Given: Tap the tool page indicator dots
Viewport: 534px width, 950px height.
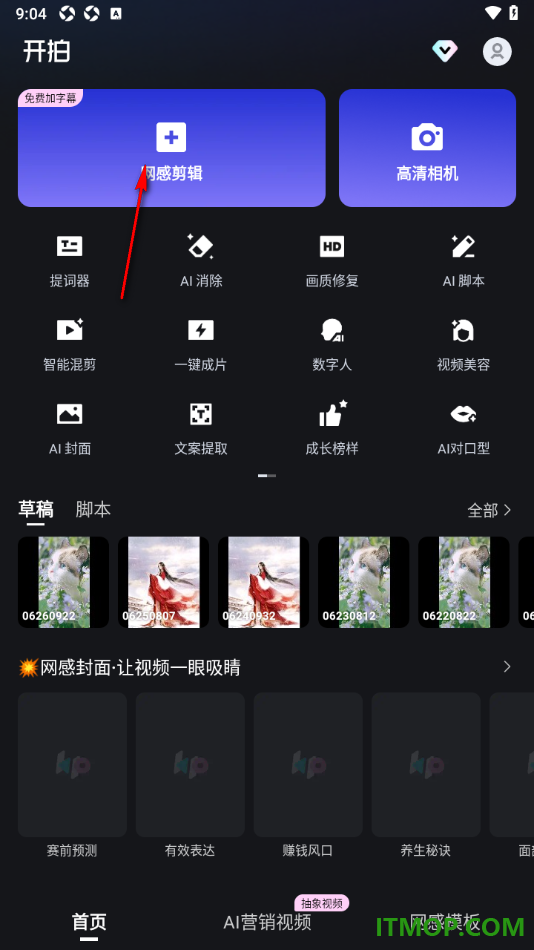Looking at the screenshot, I should 267,476.
